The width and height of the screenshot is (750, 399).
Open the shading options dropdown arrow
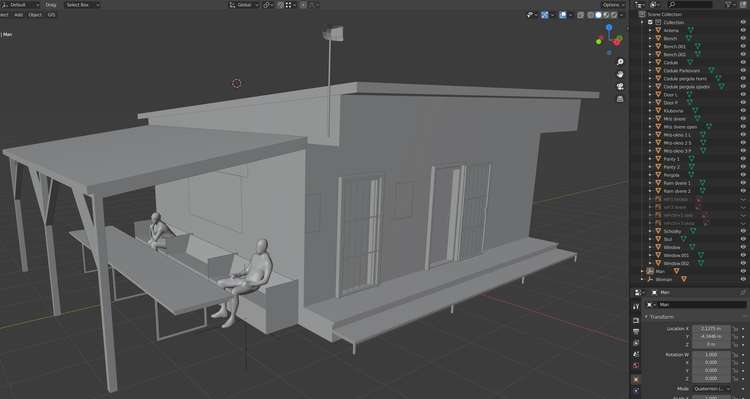coord(621,15)
